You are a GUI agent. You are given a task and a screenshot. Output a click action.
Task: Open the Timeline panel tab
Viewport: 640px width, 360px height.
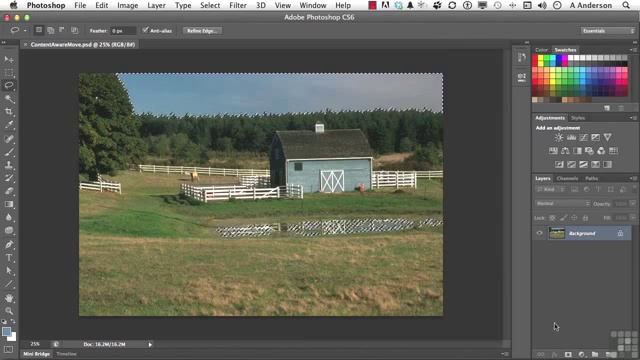point(66,354)
